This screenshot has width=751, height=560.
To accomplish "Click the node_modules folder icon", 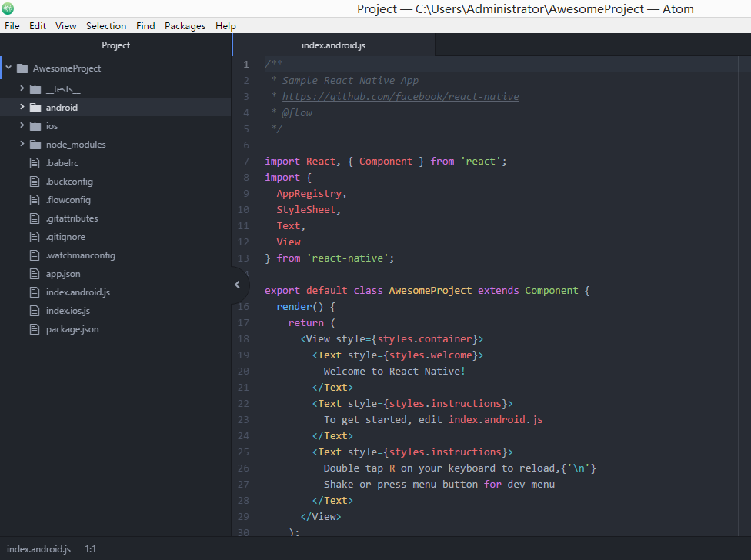I will tap(35, 145).
